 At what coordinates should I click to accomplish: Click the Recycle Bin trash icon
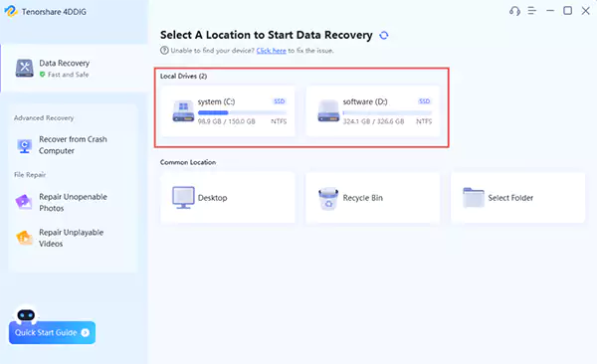click(x=328, y=198)
